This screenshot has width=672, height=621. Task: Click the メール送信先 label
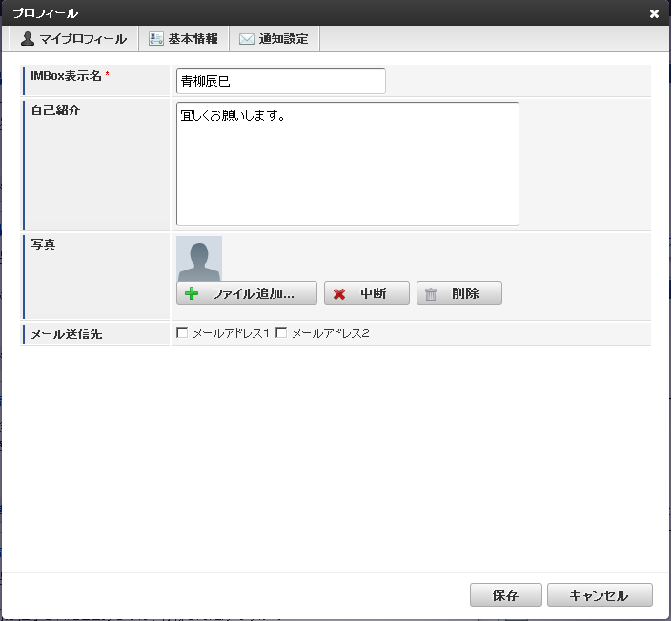point(67,334)
